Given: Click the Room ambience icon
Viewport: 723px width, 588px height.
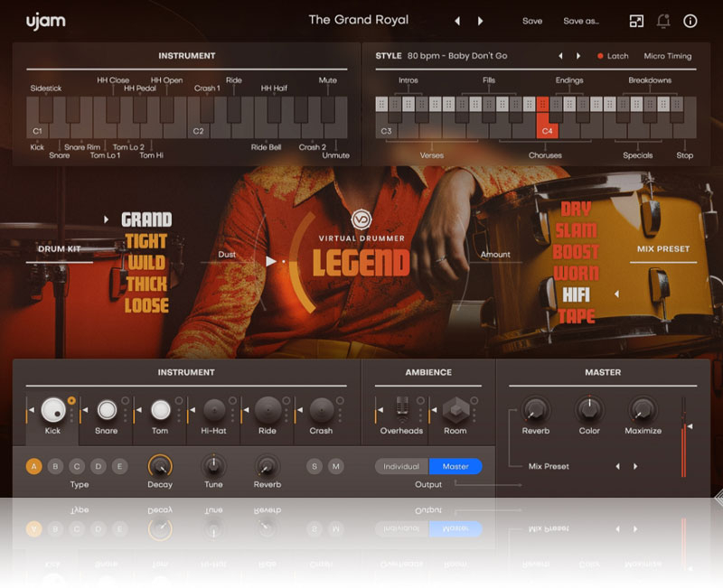Looking at the screenshot, I should 455,409.
